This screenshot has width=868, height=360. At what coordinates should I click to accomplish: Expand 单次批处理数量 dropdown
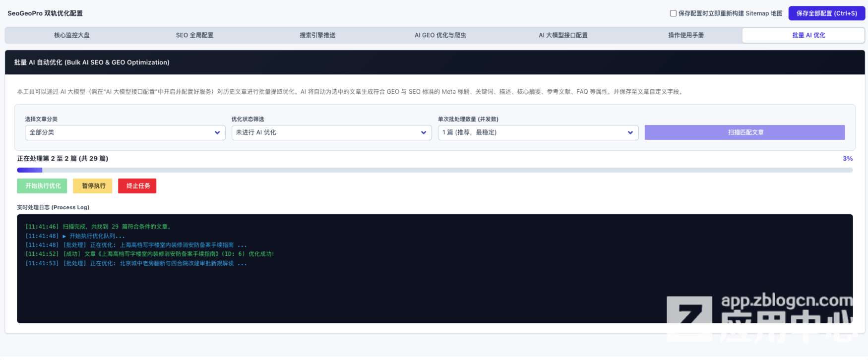[538, 132]
